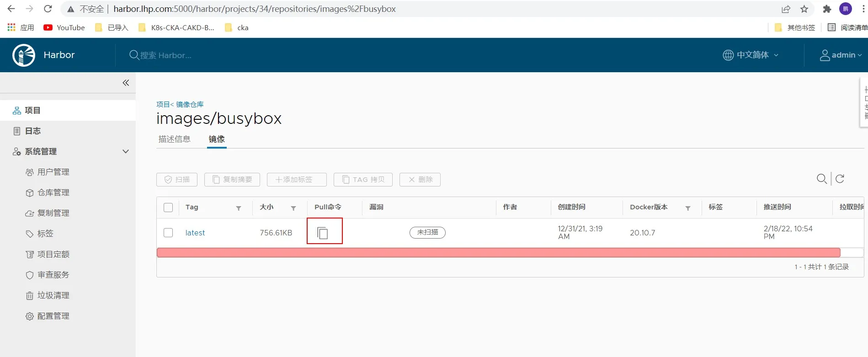
Task: Click the 复制摘要 button
Action: 232,180
